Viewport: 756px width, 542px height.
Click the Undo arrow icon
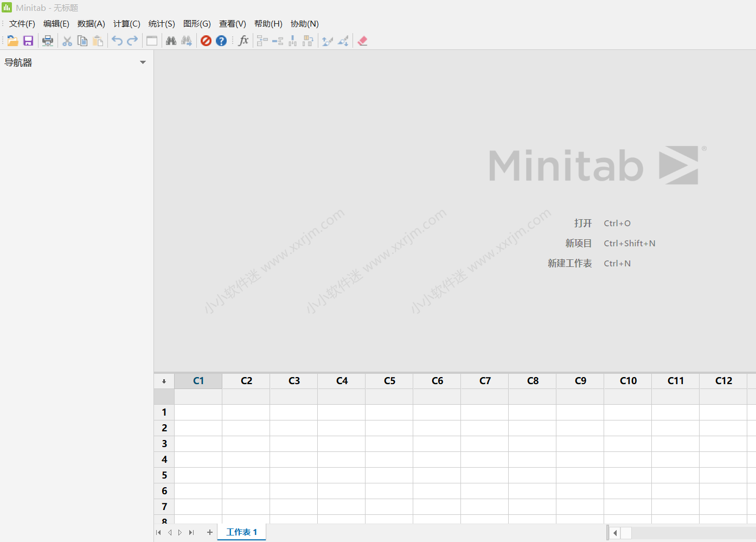117,41
